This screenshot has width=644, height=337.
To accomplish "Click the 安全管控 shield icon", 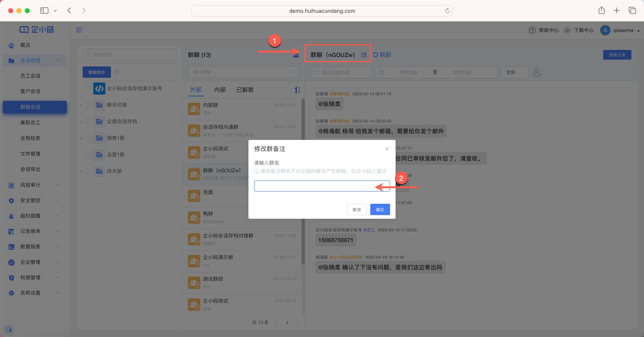I will tap(11, 200).
